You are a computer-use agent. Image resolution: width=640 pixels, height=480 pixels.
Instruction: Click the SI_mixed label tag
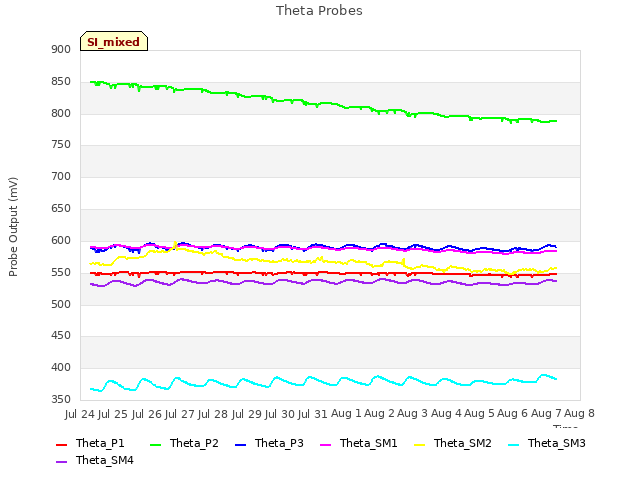click(x=114, y=41)
